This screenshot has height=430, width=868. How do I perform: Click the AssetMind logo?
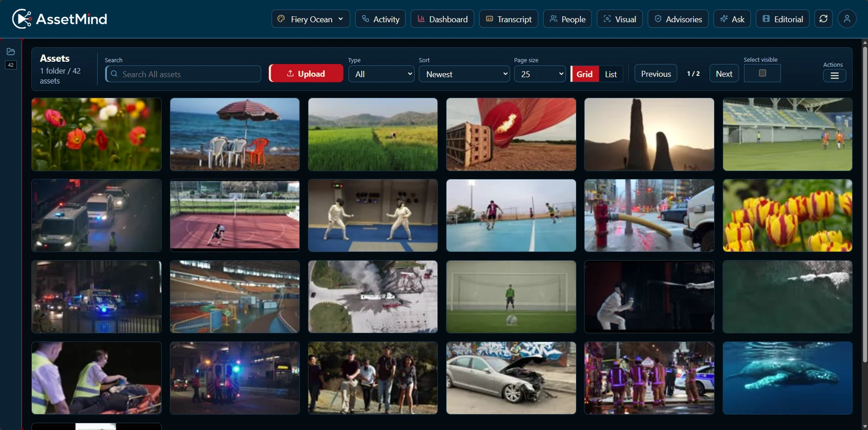coord(60,19)
